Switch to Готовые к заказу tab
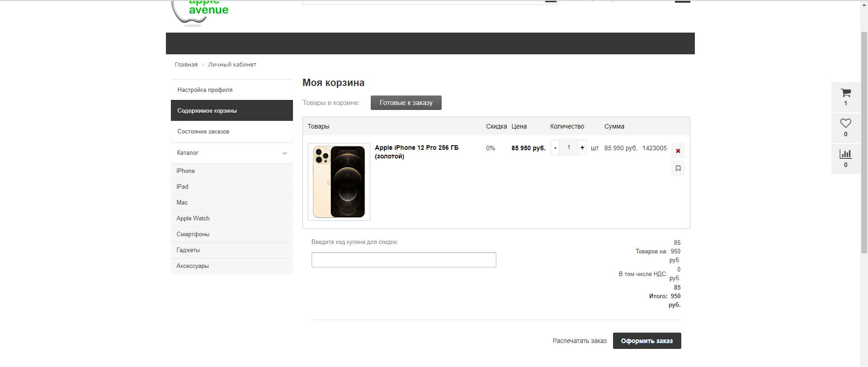 pyautogui.click(x=406, y=103)
